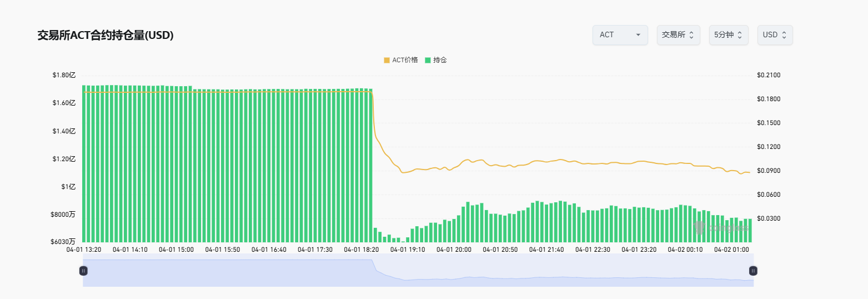Click the caret arrow in ACT selector
Viewport: 868px width, 299px height.
[x=638, y=35]
